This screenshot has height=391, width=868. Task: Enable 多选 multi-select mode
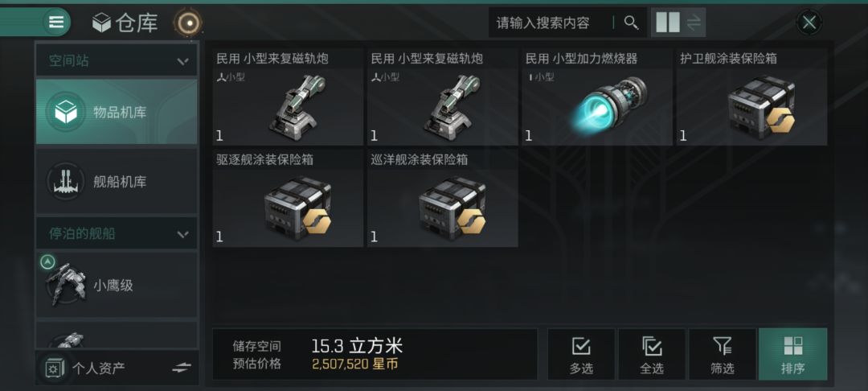point(581,355)
